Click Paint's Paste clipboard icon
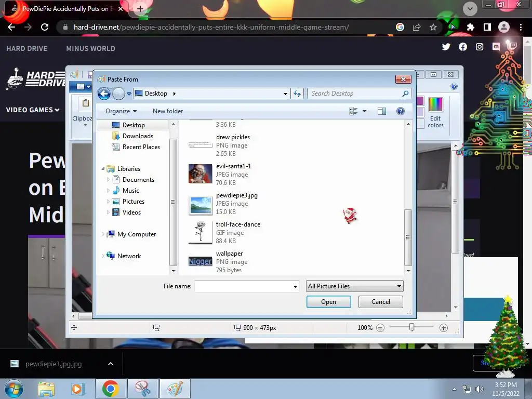Viewport: 532px width, 399px height. tap(86, 103)
